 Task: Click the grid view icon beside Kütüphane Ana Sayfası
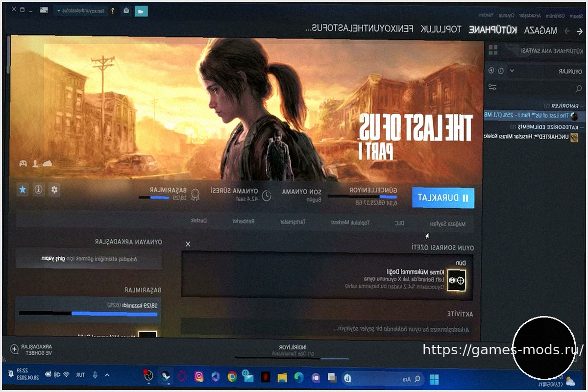pos(493,50)
